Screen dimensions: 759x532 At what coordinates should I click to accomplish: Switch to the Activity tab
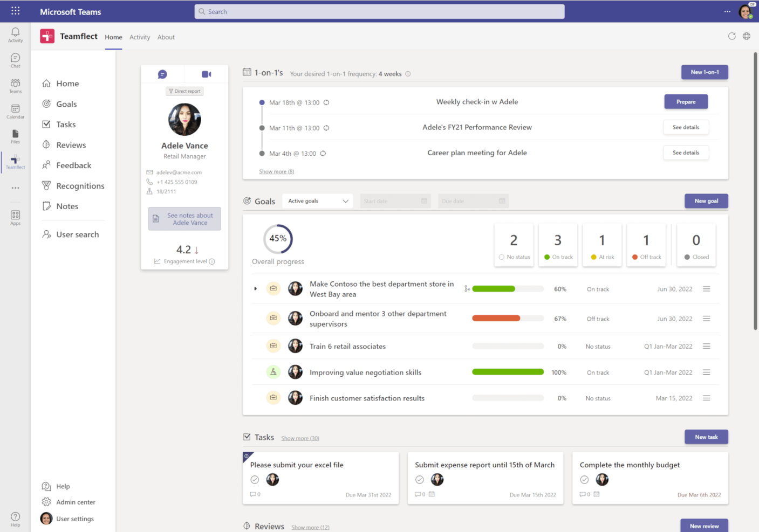point(140,37)
